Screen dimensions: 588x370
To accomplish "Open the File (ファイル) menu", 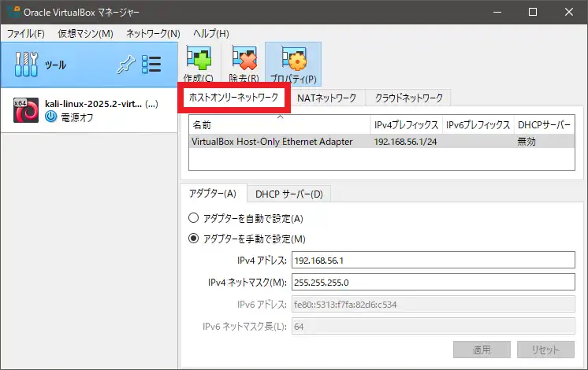I will pyautogui.click(x=25, y=33).
